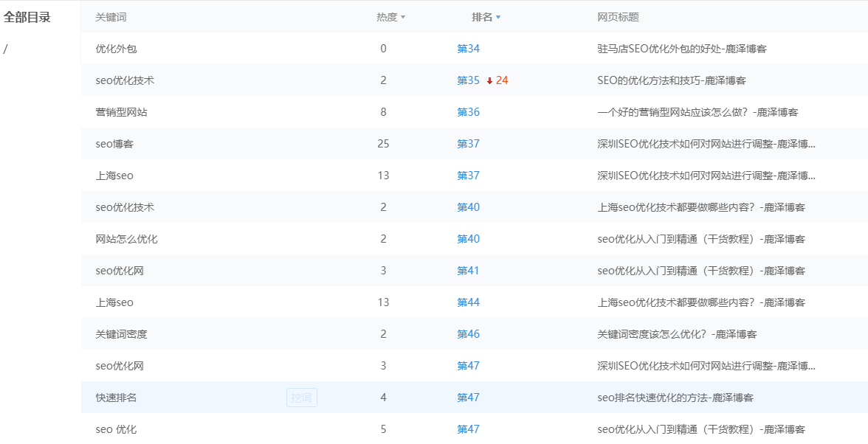Viewport: 868px width, 444px height.
Task: Open ranking 第41 for seo优化网
Action: point(468,271)
